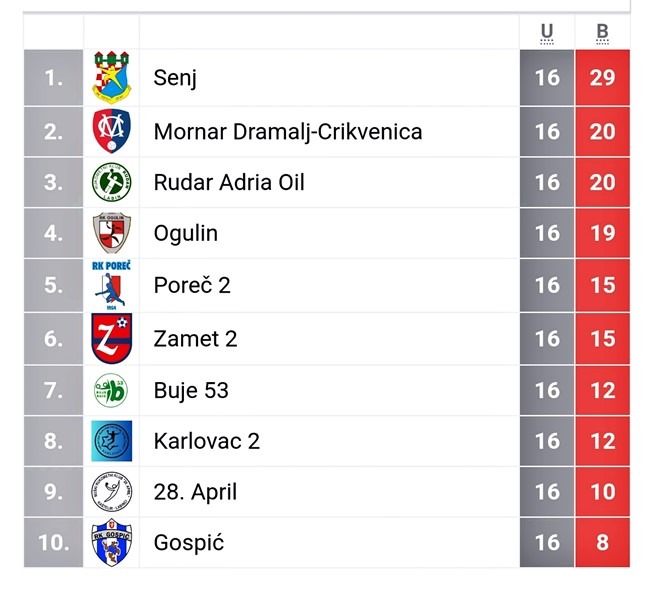
Task: Click the Karlovac 2 blue club logo
Action: 111,441
